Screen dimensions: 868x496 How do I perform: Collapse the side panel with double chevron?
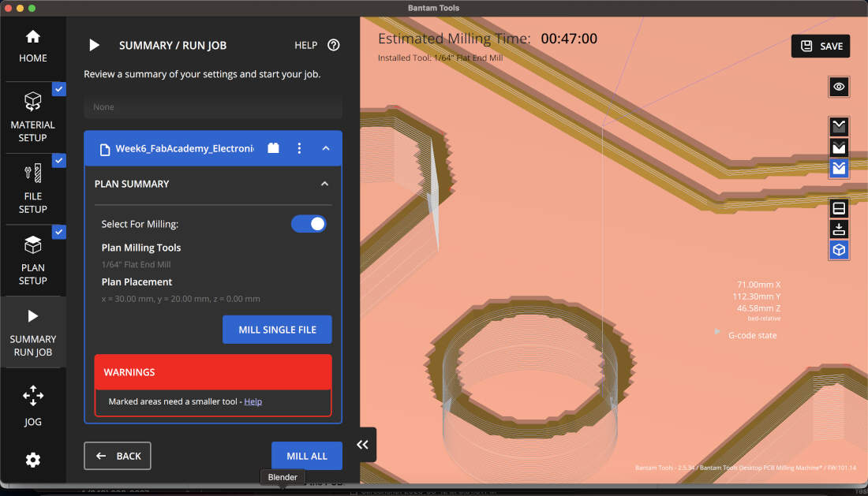click(363, 445)
